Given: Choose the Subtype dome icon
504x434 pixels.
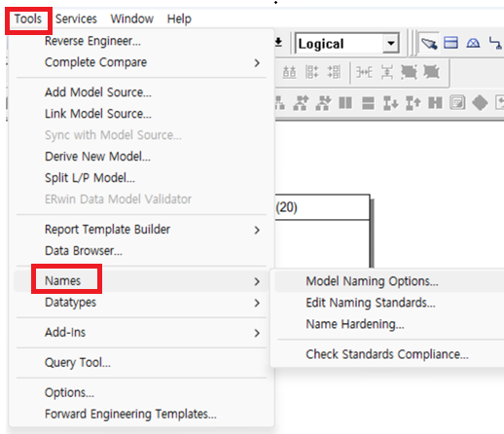Looking at the screenshot, I should 473,43.
